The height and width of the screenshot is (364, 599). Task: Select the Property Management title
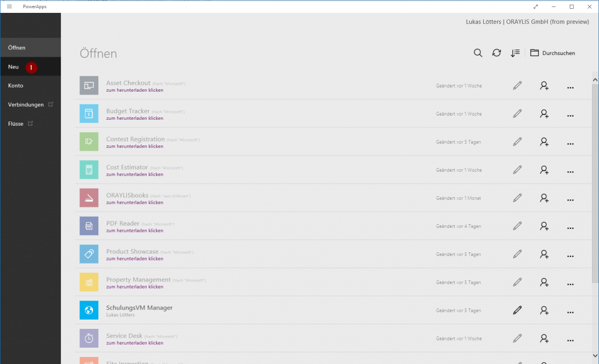tap(138, 280)
